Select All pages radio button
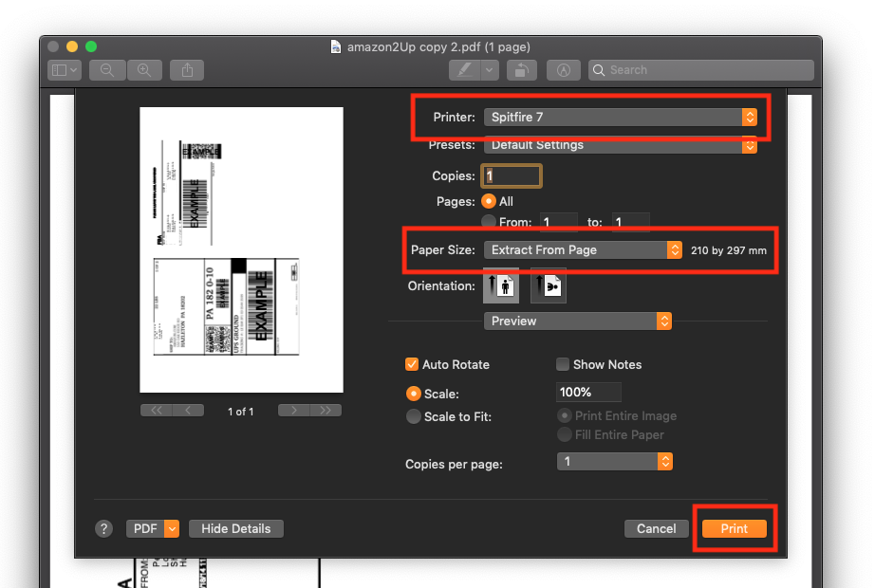Screen dimensions: 875x588 click(489, 201)
